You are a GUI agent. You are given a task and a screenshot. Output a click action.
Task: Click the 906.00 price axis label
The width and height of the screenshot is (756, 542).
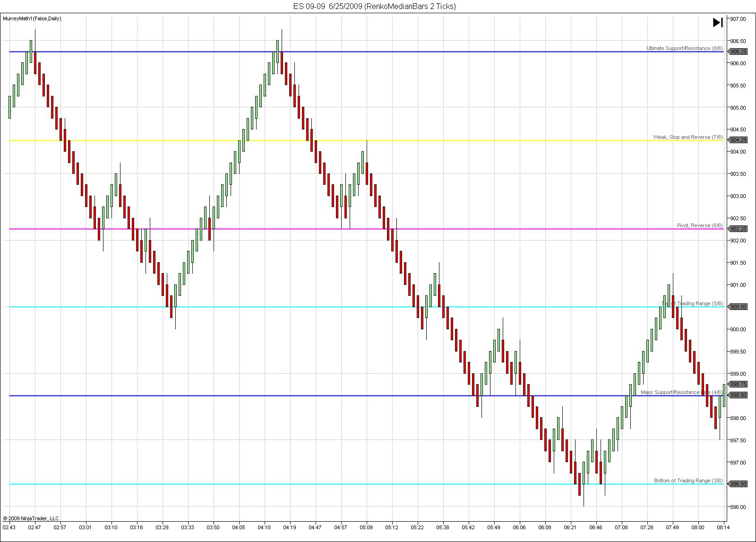(738, 63)
